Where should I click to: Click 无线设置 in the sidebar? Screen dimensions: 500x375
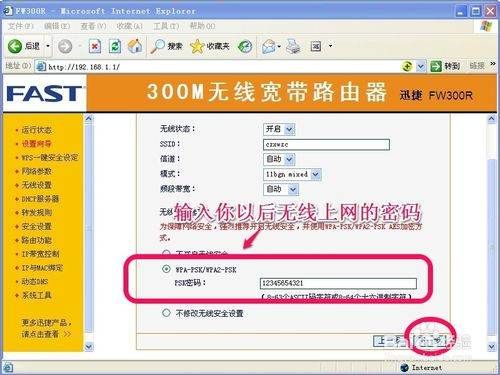click(37, 185)
